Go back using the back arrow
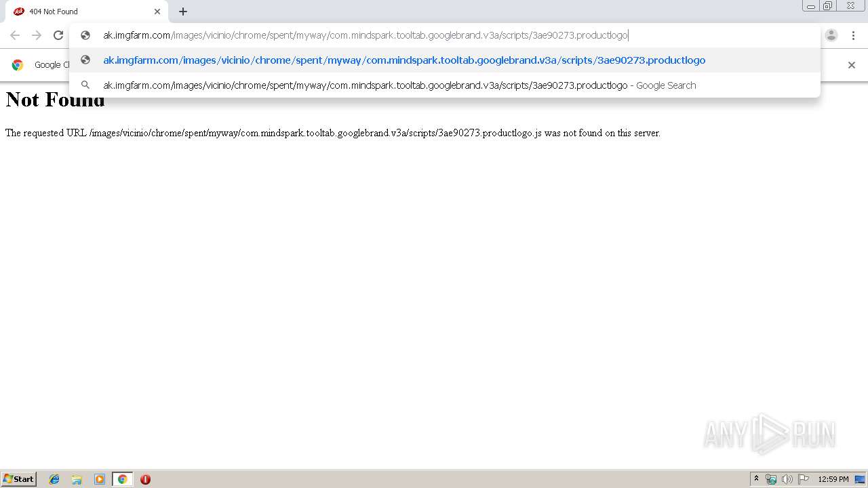The height and width of the screenshot is (488, 868). tap(15, 35)
